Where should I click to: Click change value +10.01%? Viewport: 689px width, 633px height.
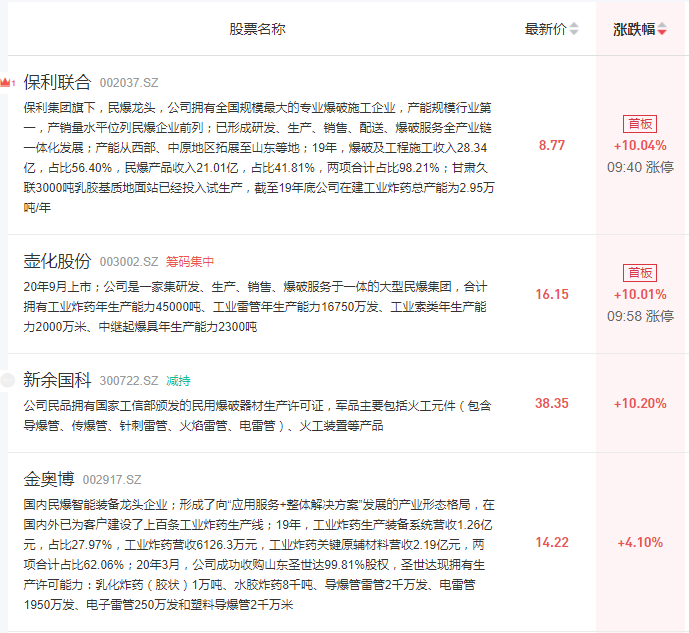[x=640, y=294]
